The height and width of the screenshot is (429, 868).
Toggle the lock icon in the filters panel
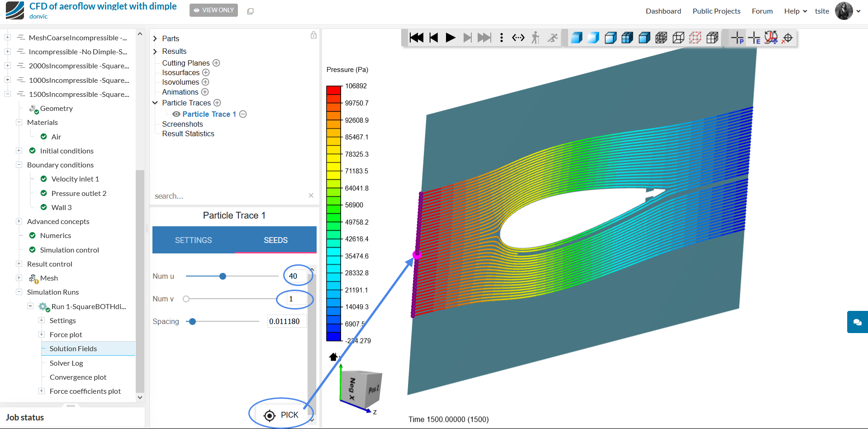point(313,35)
